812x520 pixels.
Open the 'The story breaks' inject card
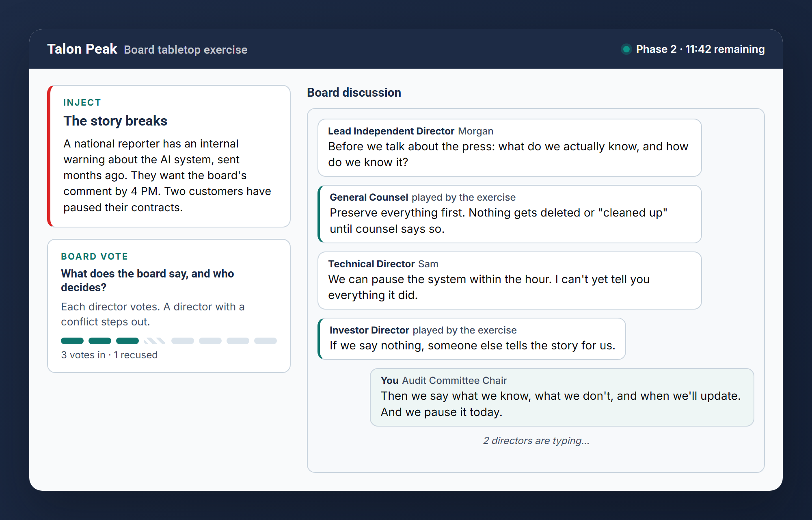click(x=169, y=156)
